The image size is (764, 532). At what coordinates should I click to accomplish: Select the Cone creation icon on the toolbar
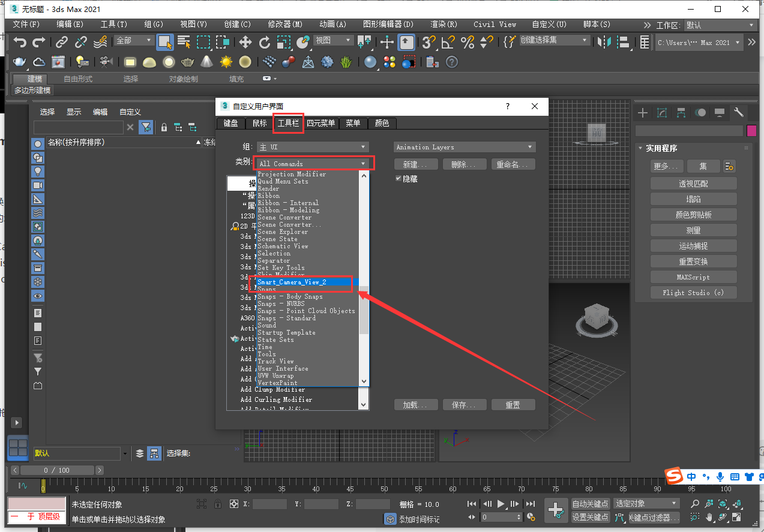pyautogui.click(x=206, y=62)
